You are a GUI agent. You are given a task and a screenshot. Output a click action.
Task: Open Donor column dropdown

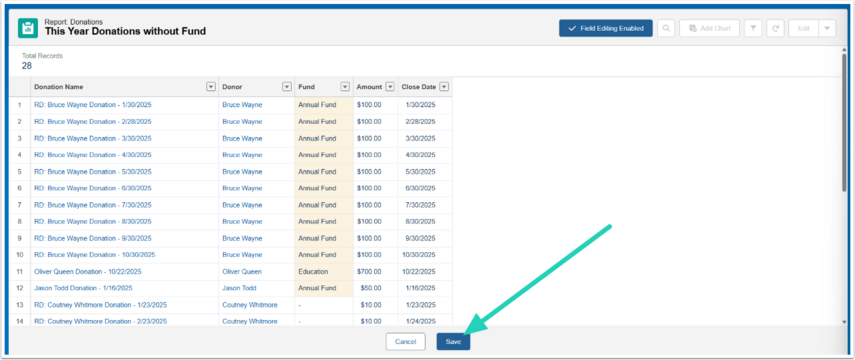click(287, 87)
